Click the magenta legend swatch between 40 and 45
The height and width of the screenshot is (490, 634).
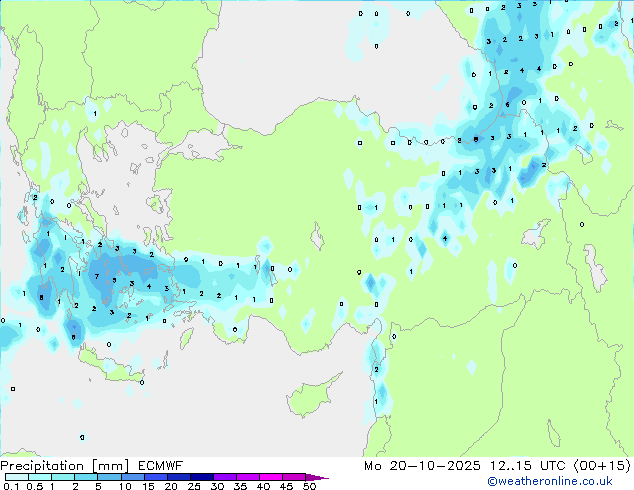271,477
